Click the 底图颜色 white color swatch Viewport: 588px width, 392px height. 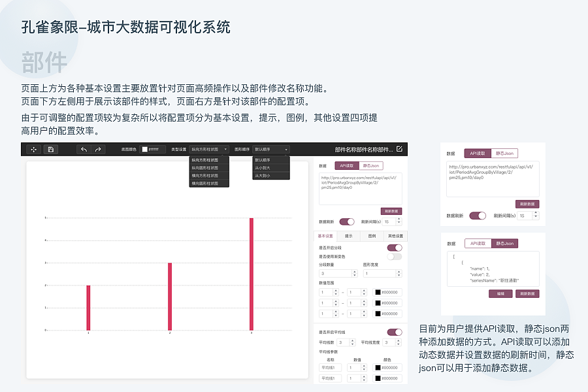[x=146, y=148]
